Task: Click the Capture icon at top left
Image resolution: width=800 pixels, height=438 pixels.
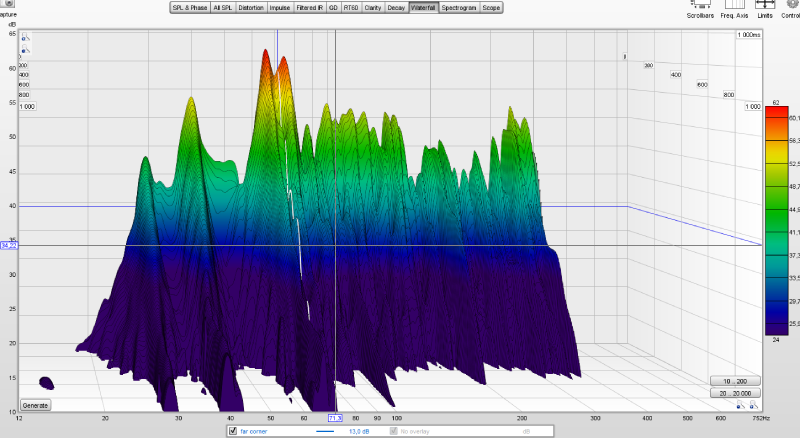Action: tap(10, 3)
